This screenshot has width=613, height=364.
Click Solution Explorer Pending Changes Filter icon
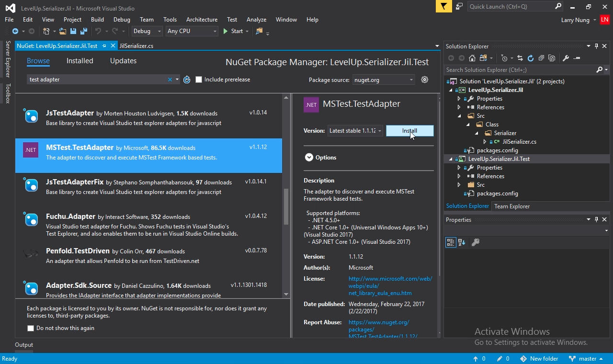point(505,58)
